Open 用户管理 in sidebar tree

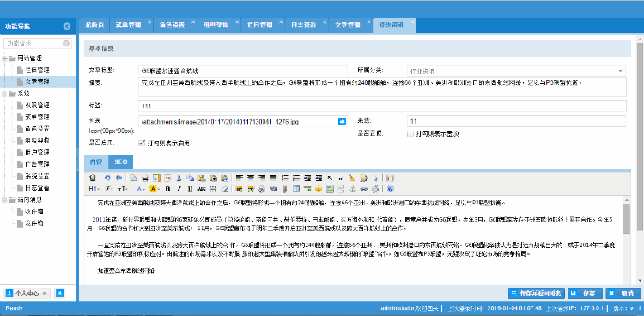[38, 153]
